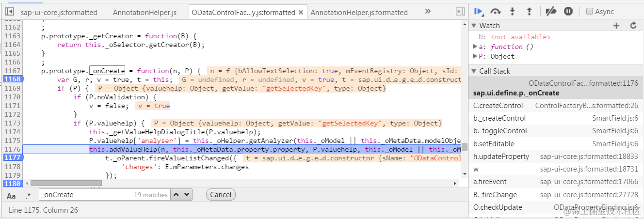Click the horizontal scrollbar right arrow
Viewport: 644px width, 219px height.
pos(455,183)
